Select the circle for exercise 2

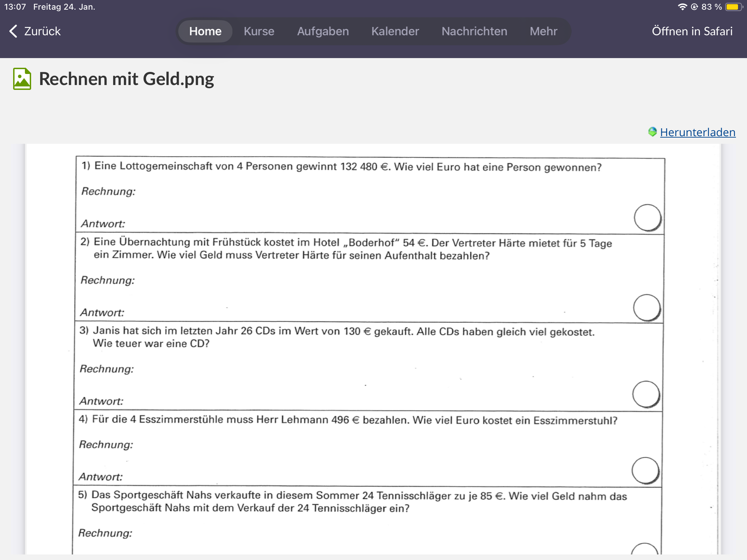pos(647,308)
